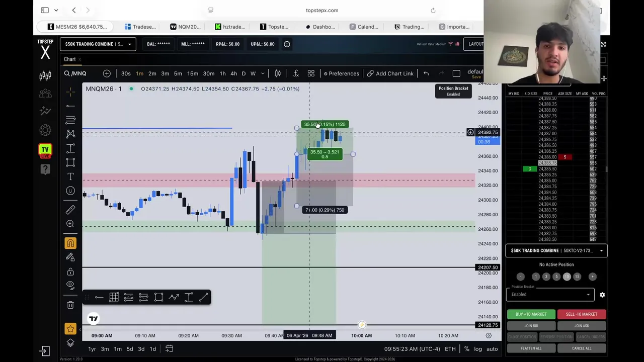Image resolution: width=644 pixels, height=362 pixels.
Task: Select the ruler measure tool
Action: [70, 210]
